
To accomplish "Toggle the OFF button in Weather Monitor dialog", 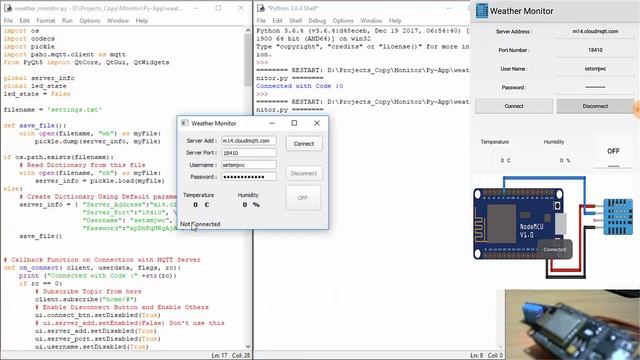I will 303,198.
